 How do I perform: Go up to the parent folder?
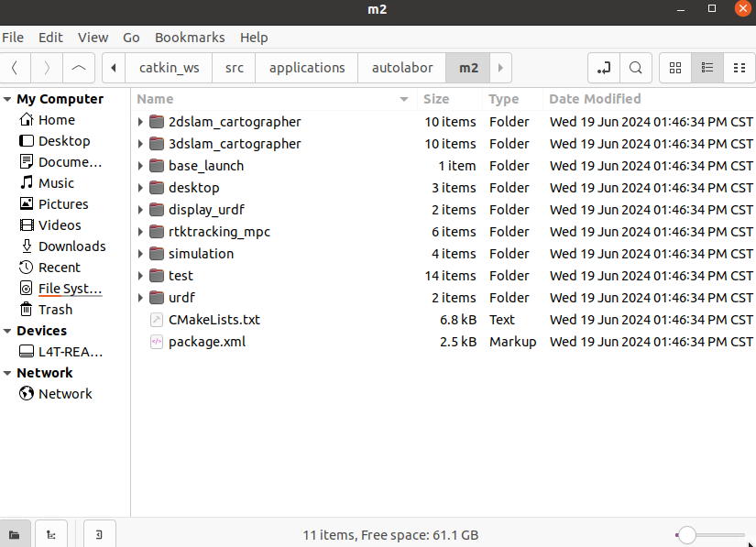[x=79, y=68]
